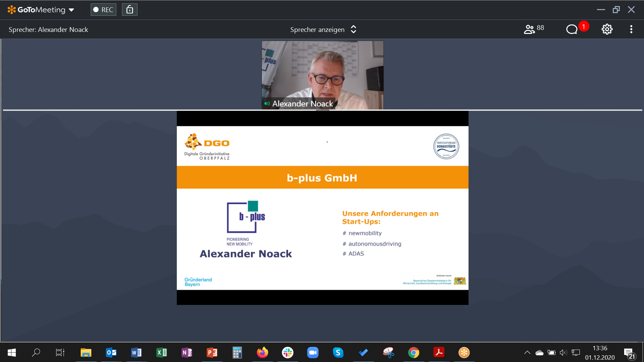The height and width of the screenshot is (362, 644).
Task: Toggle the meeting lock icon
Action: [130, 10]
